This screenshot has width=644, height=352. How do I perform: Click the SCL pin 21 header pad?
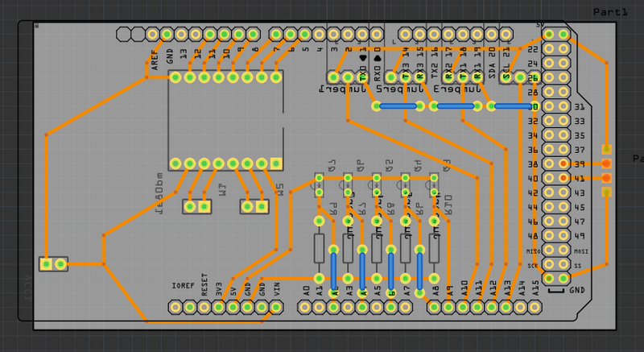coord(506,34)
